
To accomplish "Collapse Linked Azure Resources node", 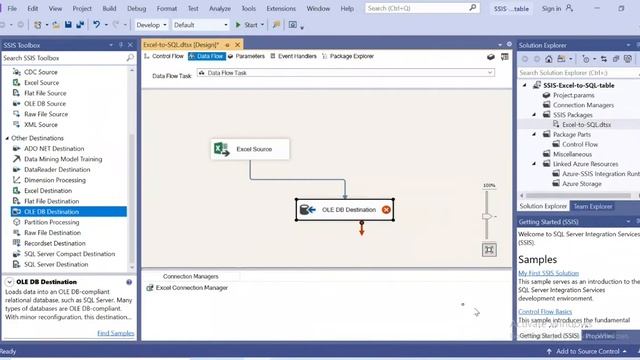I will (x=534, y=164).
